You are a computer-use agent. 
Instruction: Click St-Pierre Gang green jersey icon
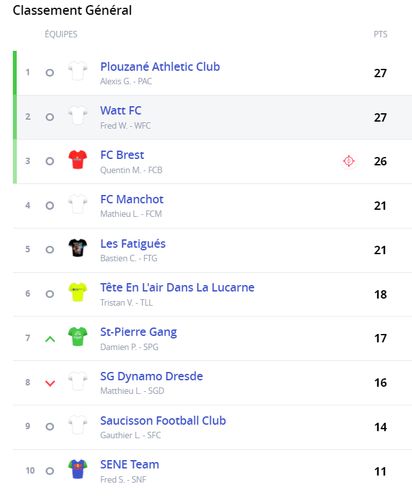point(78,336)
